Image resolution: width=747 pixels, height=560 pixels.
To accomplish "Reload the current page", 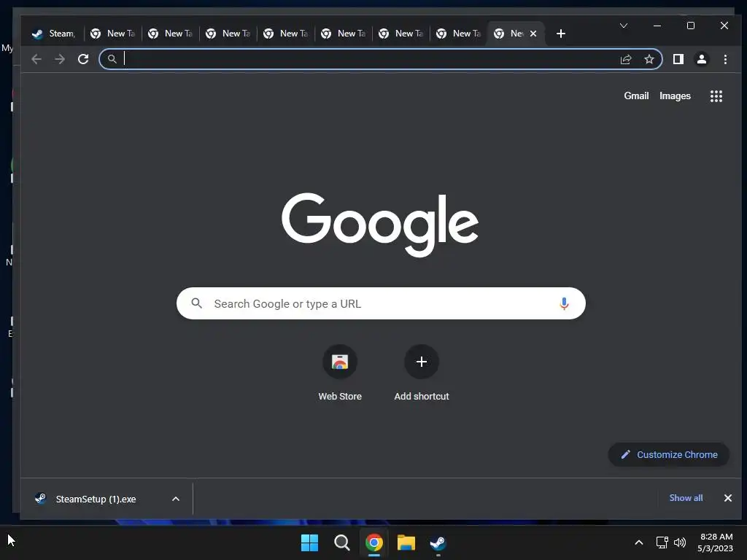I will pyautogui.click(x=83, y=59).
